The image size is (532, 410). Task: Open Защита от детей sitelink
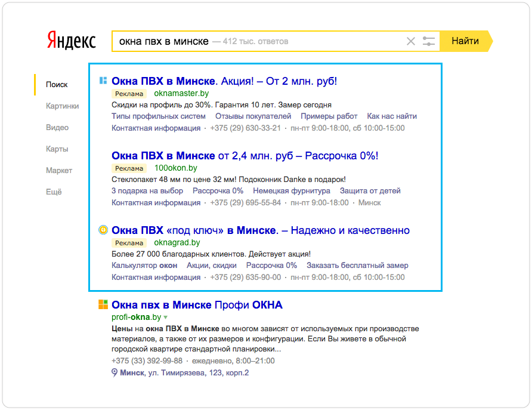[370, 191]
